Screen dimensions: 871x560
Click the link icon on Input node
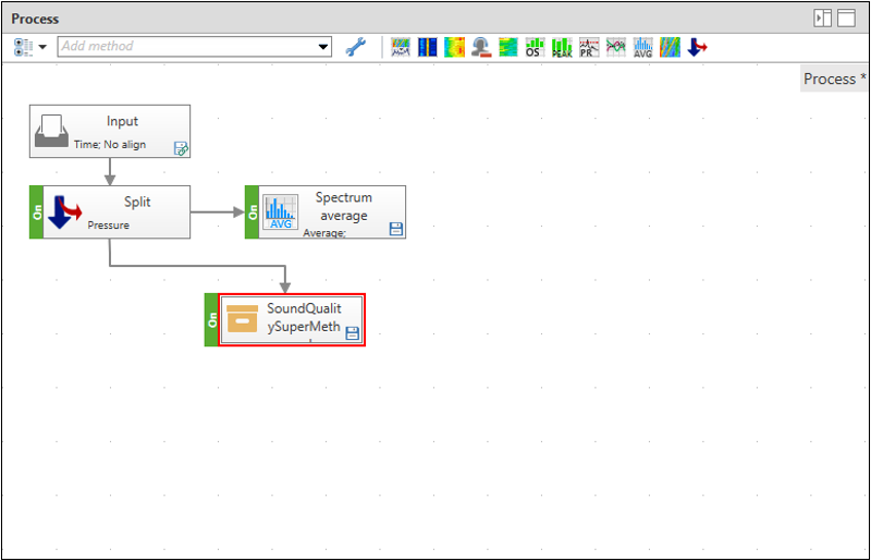(181, 149)
